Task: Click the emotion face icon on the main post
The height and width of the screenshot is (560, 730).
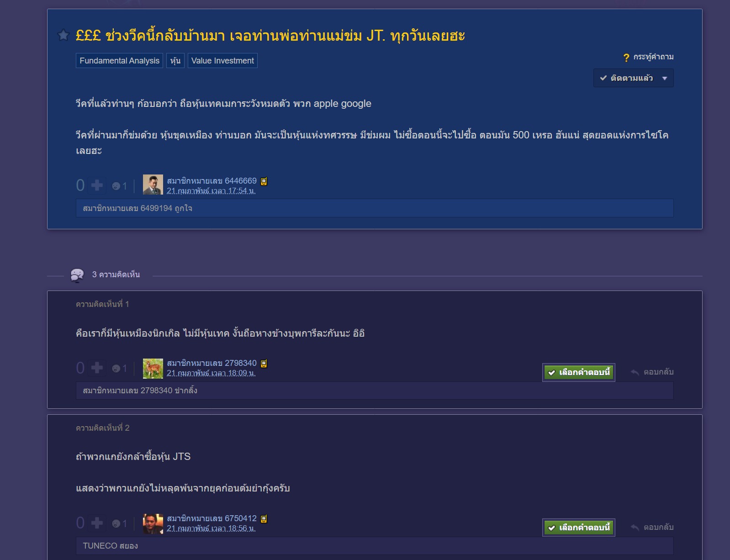Action: 116,186
